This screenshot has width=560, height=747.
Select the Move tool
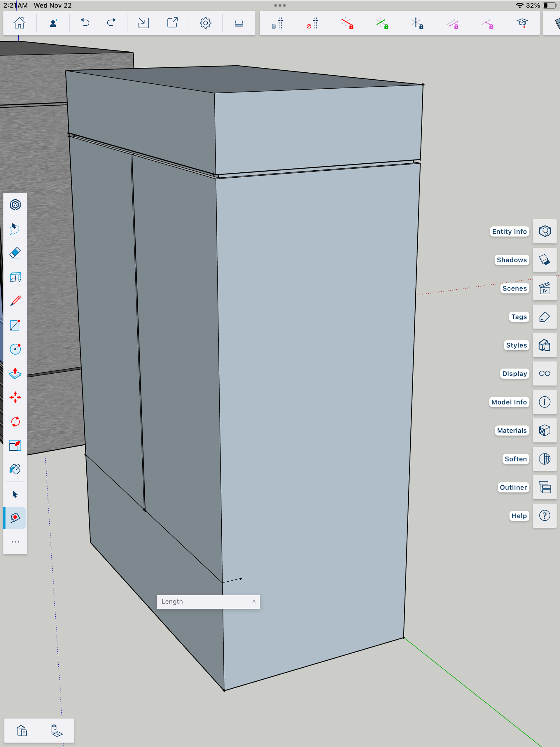15,397
